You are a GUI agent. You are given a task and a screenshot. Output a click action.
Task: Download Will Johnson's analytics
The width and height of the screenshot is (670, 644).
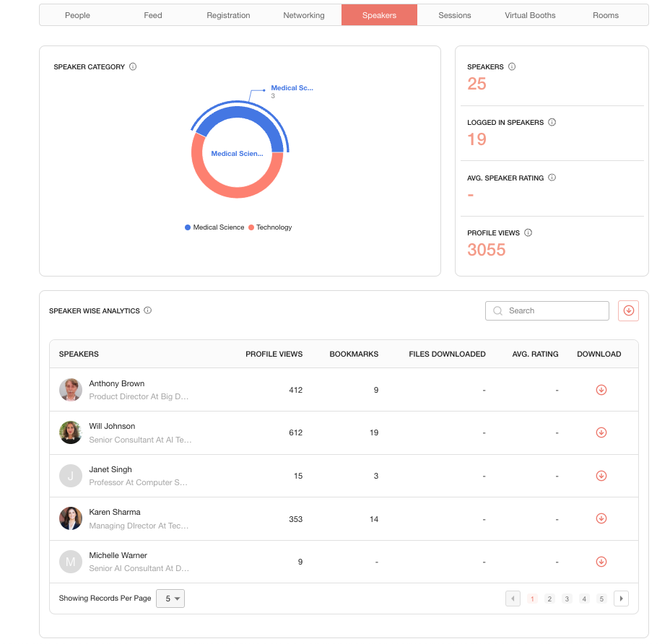click(601, 432)
